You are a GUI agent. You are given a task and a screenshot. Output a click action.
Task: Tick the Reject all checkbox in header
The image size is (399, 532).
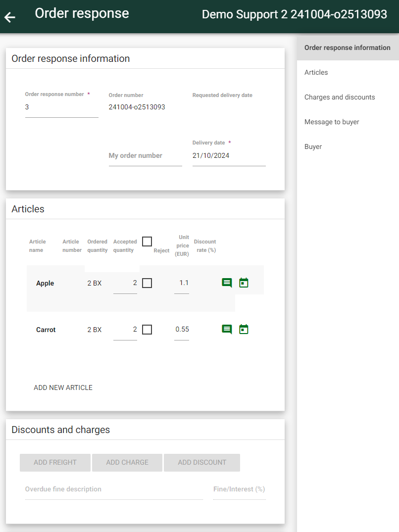147,242
